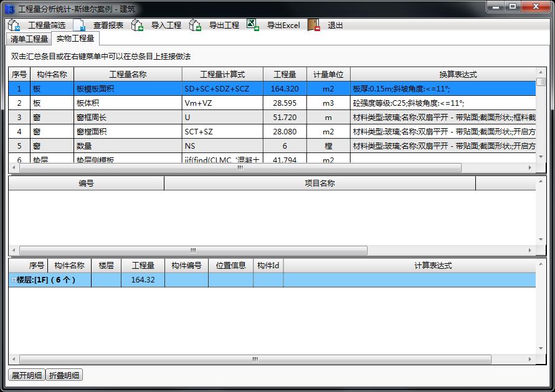The height and width of the screenshot is (392, 555).
Task: Click middle table scroll left arrow
Action: tap(14, 250)
